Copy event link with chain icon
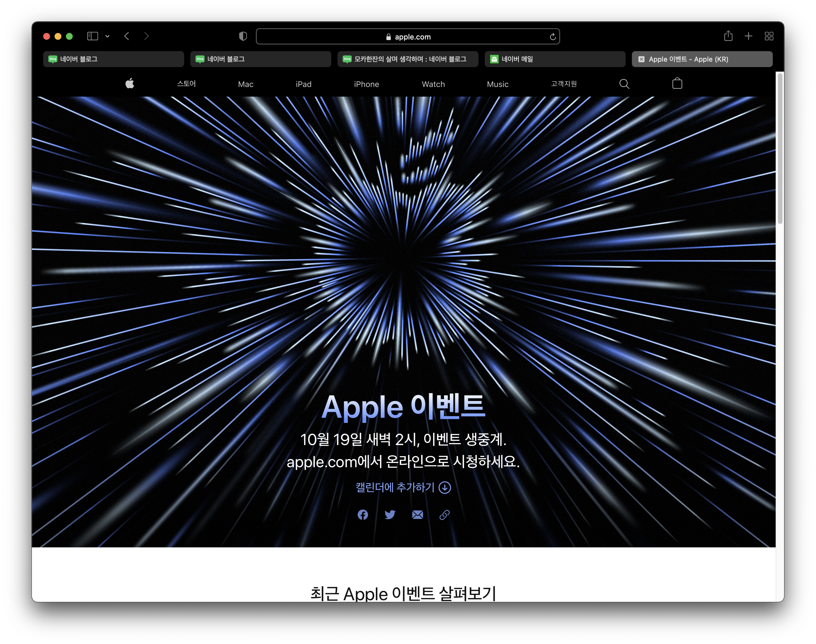Image resolution: width=816 pixels, height=644 pixels. pyautogui.click(x=444, y=515)
